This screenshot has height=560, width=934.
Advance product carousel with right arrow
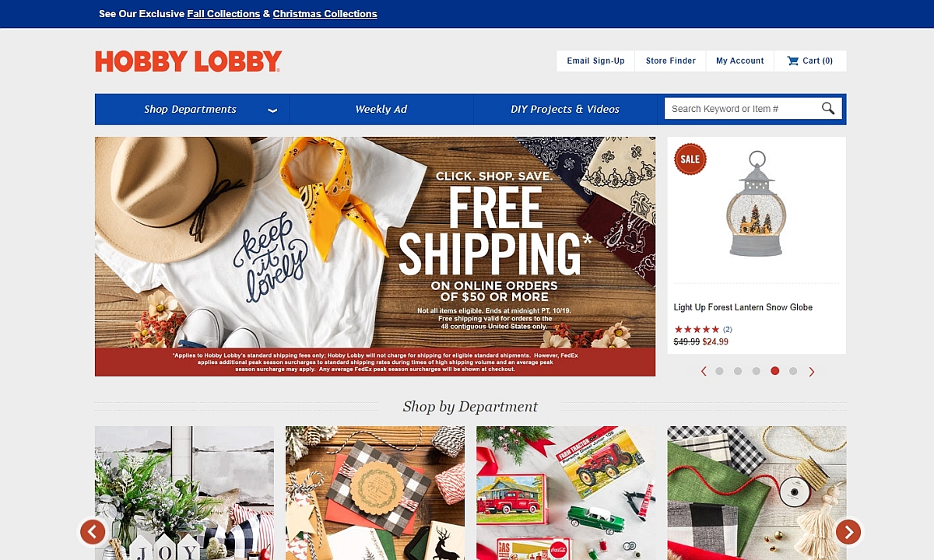[811, 372]
